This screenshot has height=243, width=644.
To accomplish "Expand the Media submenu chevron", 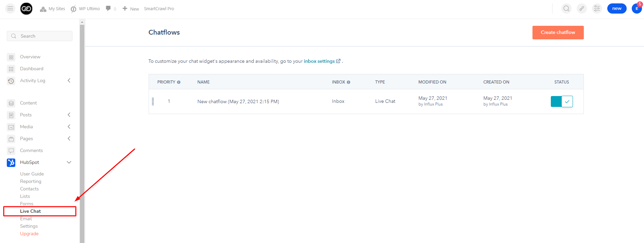I will (69, 127).
